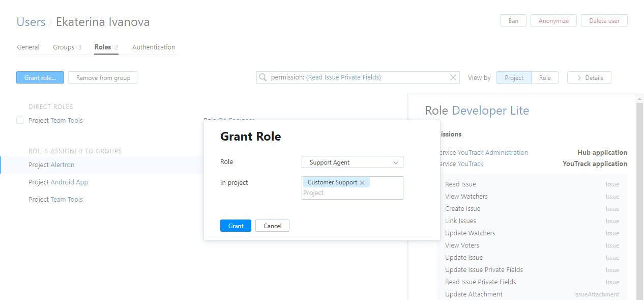
Task: Cancel the Grant Role dialog
Action: click(x=272, y=226)
